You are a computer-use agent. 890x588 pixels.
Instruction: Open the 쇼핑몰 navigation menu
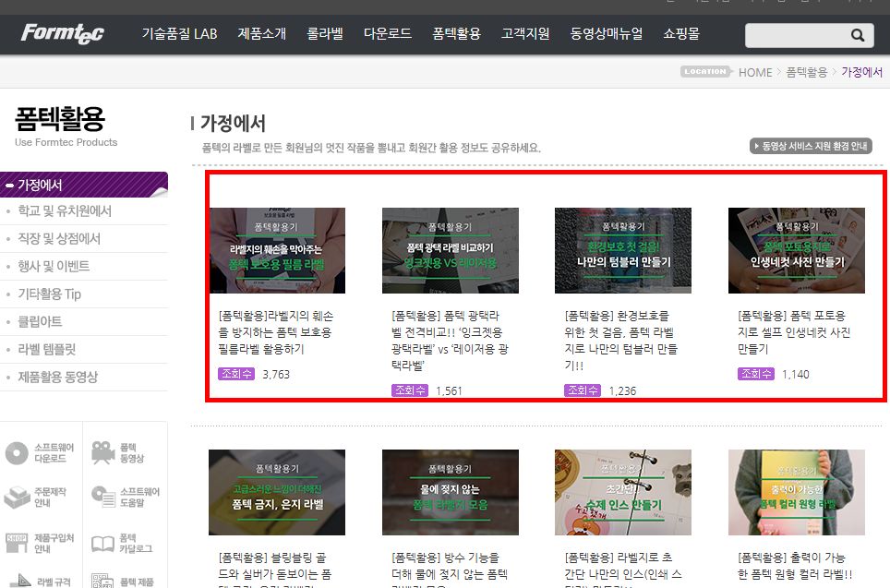[x=680, y=34]
